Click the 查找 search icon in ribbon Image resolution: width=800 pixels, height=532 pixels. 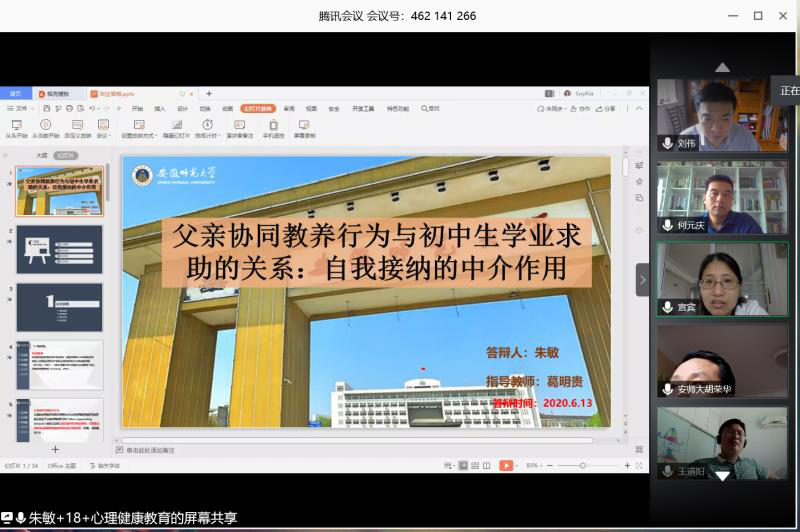[431, 108]
